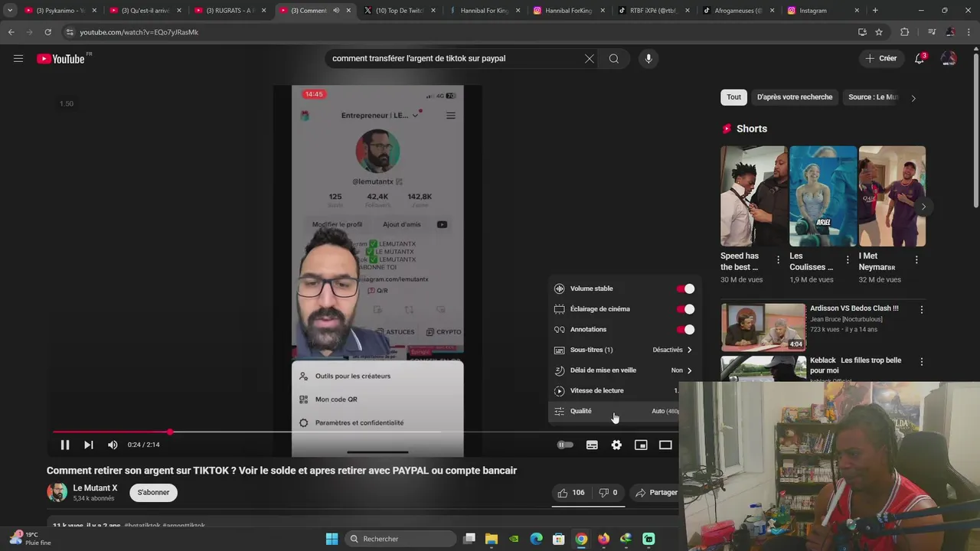Open options for Ardisson VS Bedos Clash
Screen dimensions: 980x551
922,310
